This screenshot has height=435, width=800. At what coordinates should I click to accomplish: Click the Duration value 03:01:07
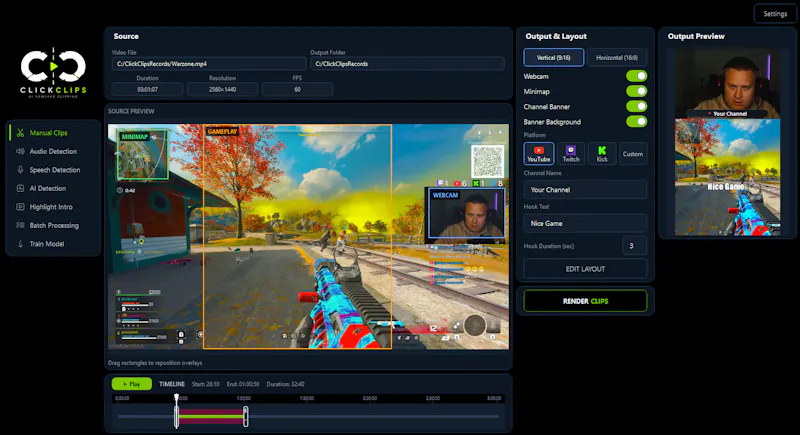tap(147, 89)
